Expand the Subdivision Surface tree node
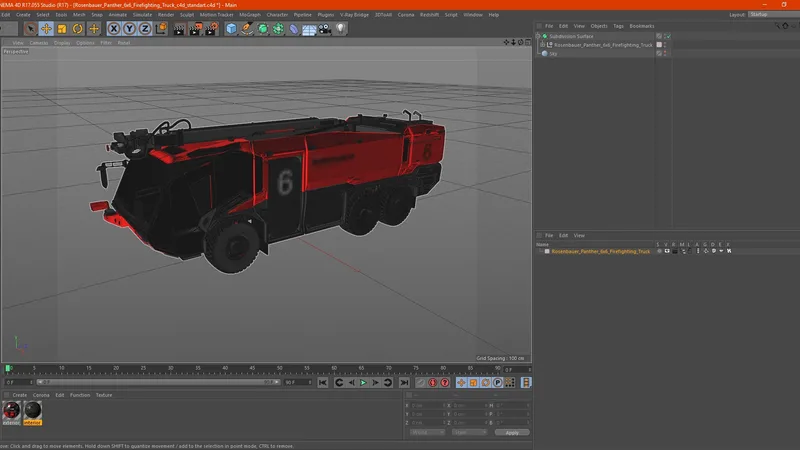This screenshot has height=450, width=800. tap(538, 36)
